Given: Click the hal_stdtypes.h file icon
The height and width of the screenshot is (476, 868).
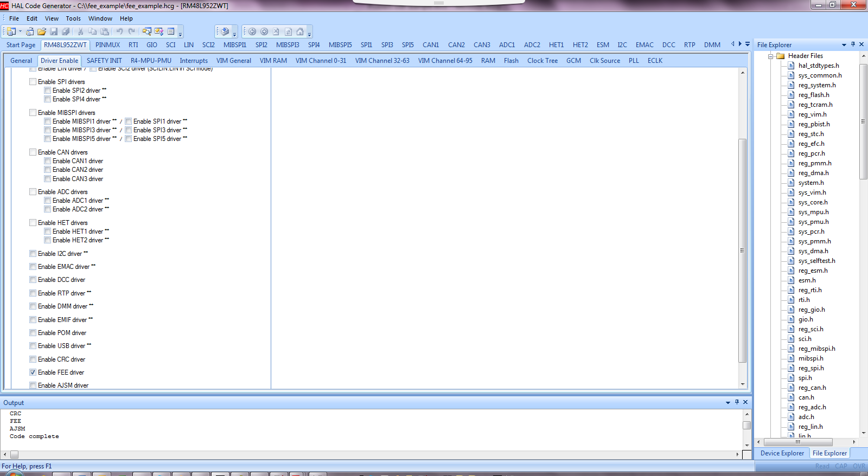Looking at the screenshot, I should 792,66.
